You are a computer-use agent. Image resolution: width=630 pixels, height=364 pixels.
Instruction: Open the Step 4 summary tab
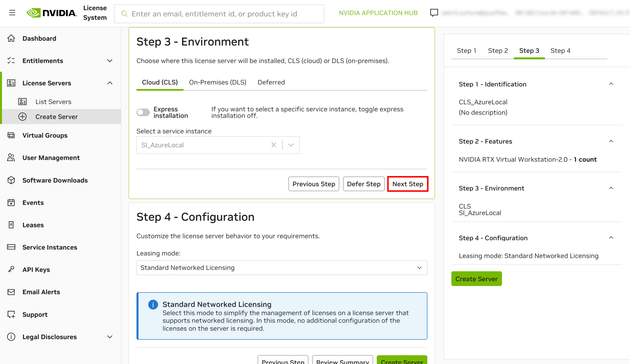(560, 51)
